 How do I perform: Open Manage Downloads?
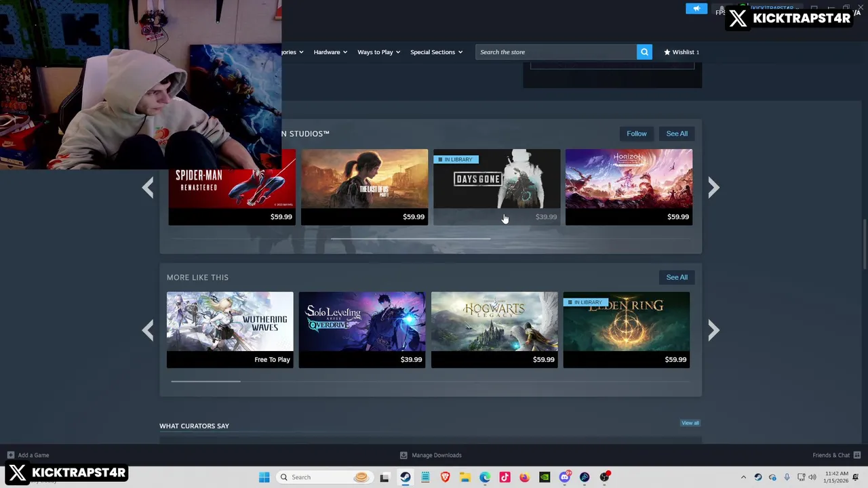point(436,455)
